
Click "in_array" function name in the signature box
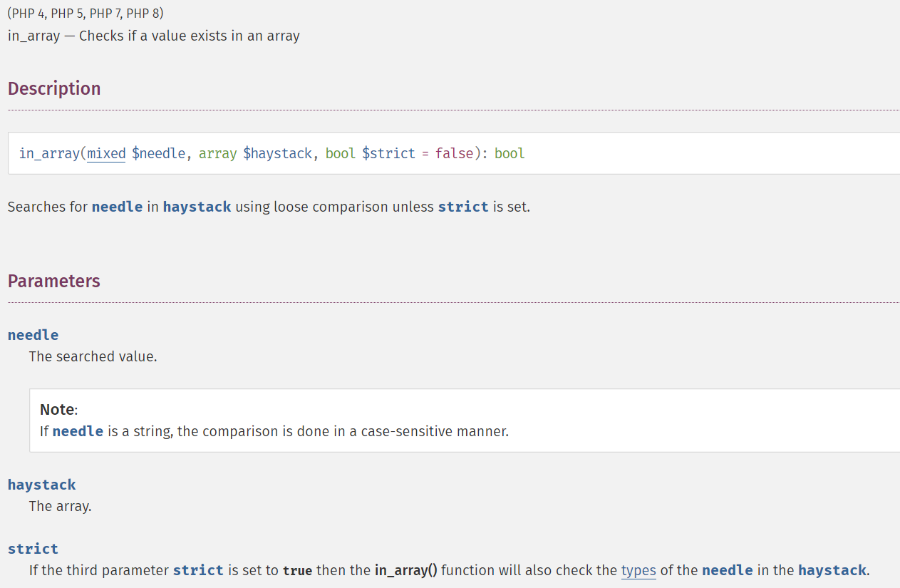pyautogui.click(x=50, y=153)
